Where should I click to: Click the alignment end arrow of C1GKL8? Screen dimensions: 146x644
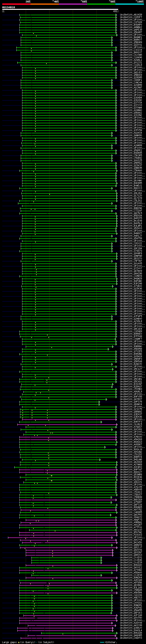click(112, 65)
